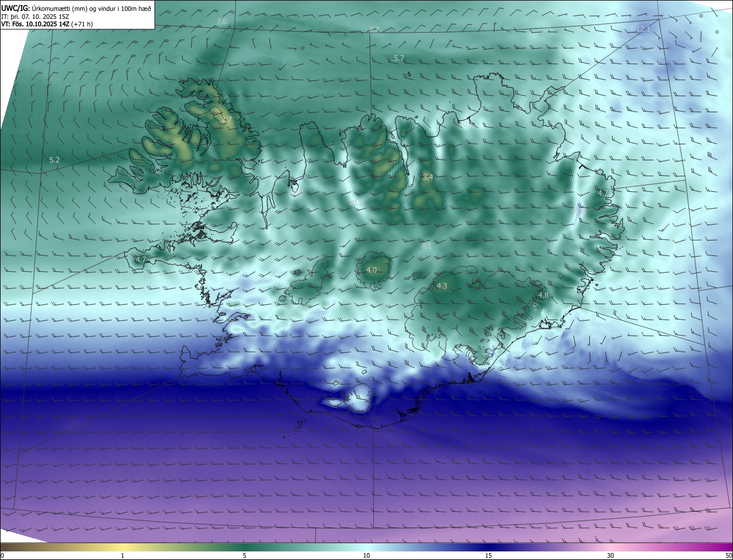Image resolution: width=733 pixels, height=560 pixels.
Task: Click the "1" tick on the color scale
Action: point(123,555)
